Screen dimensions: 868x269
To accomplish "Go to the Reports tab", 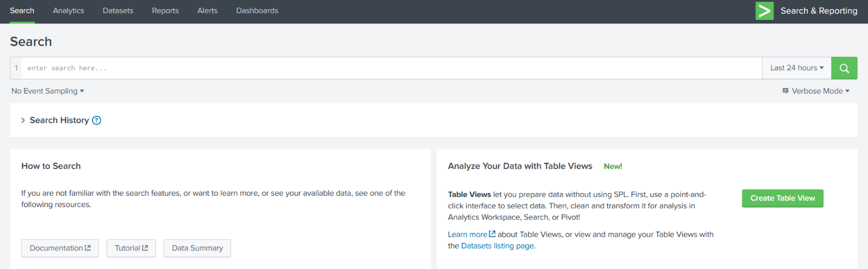I will coord(165,11).
